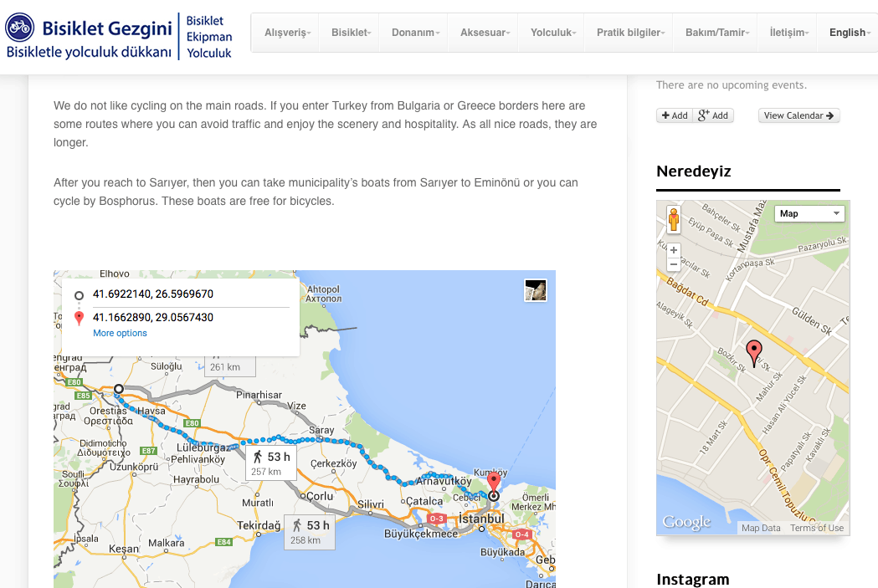
Task: Select the 258 km walking route label
Action: click(x=311, y=531)
